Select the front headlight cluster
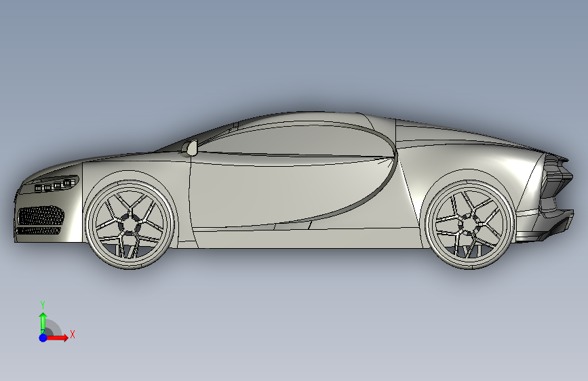Screen dimensions: 588x381 click(56, 184)
